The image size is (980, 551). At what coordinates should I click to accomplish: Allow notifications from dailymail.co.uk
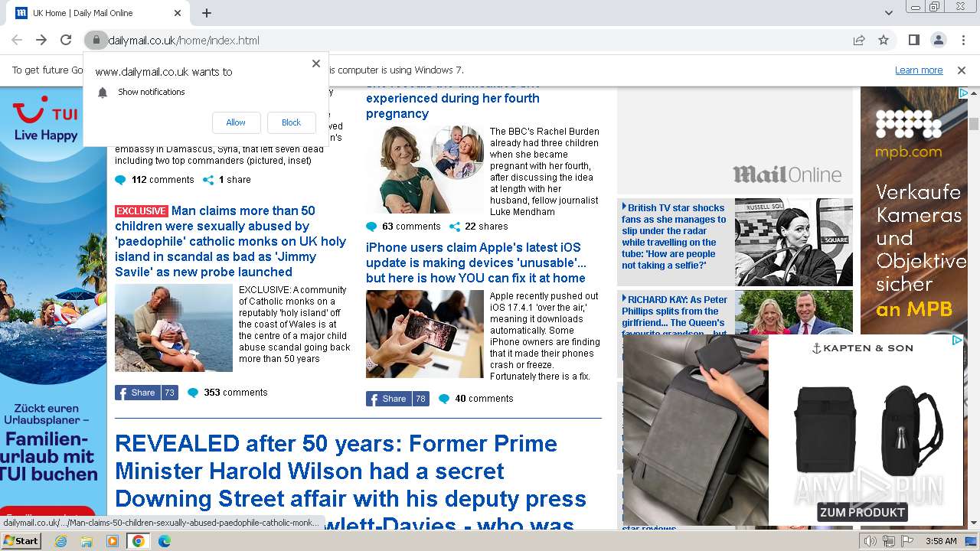[236, 122]
